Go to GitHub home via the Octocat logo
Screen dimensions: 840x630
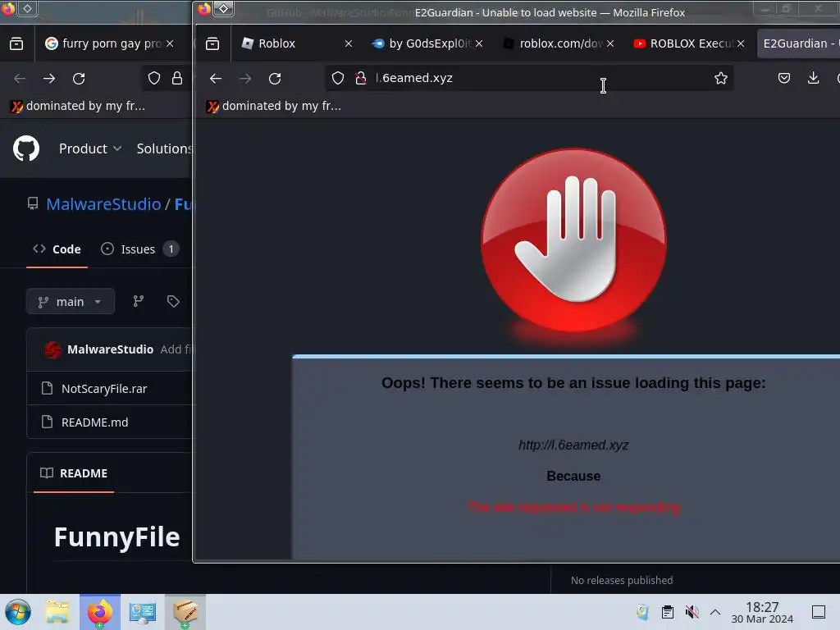(x=26, y=148)
